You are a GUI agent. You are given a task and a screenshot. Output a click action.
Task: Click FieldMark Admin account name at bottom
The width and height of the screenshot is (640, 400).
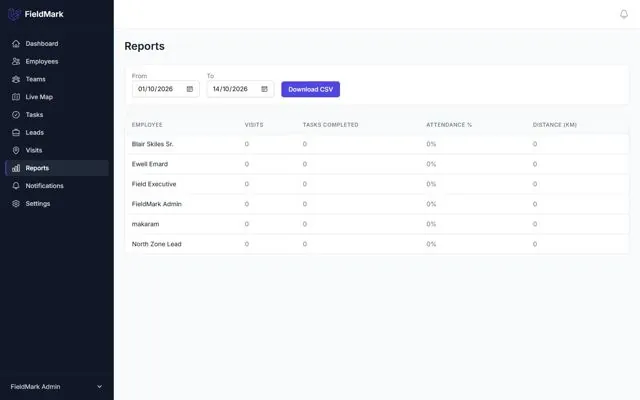click(36, 387)
